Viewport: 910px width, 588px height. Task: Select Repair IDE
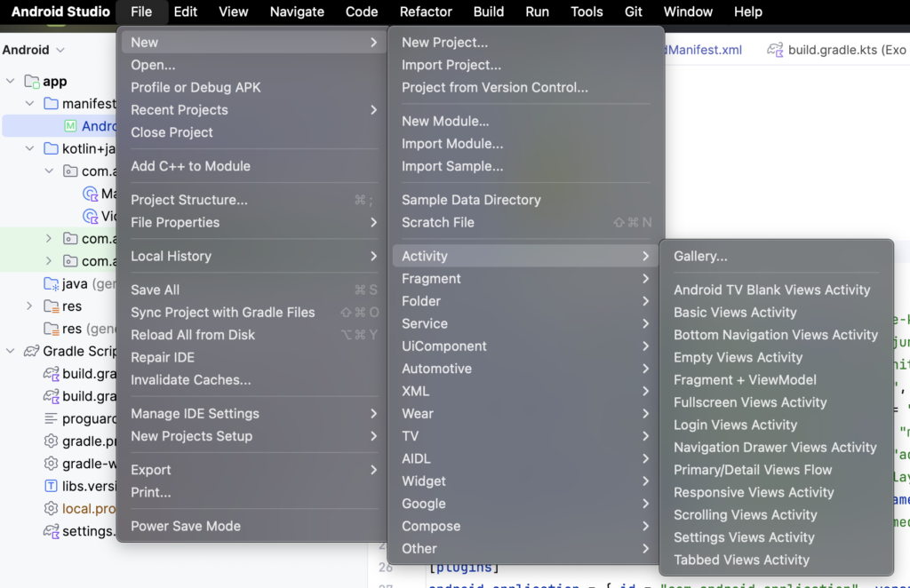pos(253,357)
